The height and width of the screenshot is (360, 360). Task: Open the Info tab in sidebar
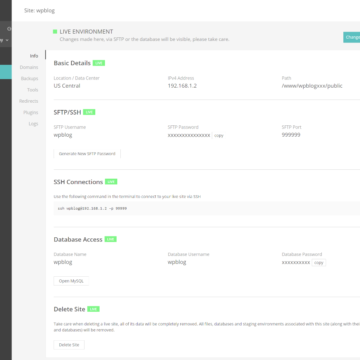[34, 56]
